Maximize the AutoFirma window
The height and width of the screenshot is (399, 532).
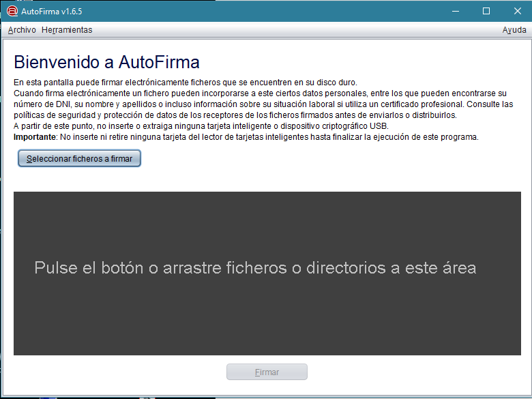coord(486,11)
